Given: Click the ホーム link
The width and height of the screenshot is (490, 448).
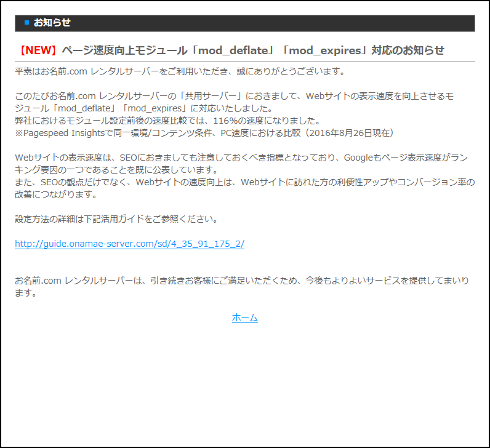Looking at the screenshot, I should pyautogui.click(x=244, y=318).
